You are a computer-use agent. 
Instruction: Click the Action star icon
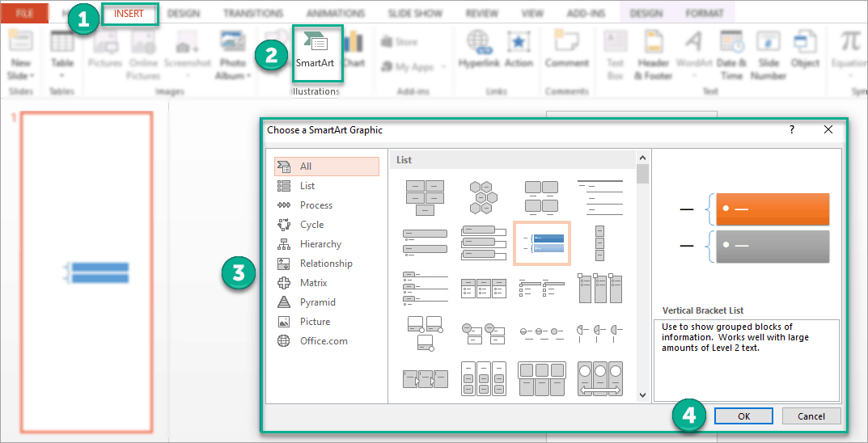519,42
